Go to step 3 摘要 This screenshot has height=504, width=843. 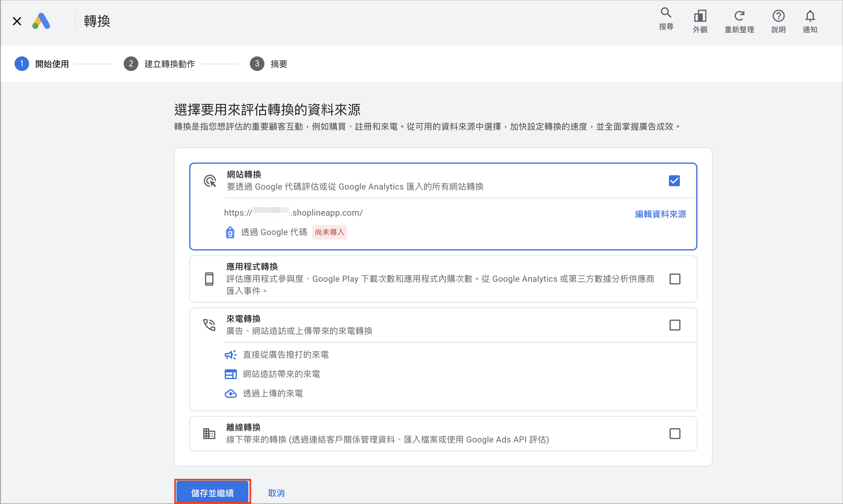[269, 64]
